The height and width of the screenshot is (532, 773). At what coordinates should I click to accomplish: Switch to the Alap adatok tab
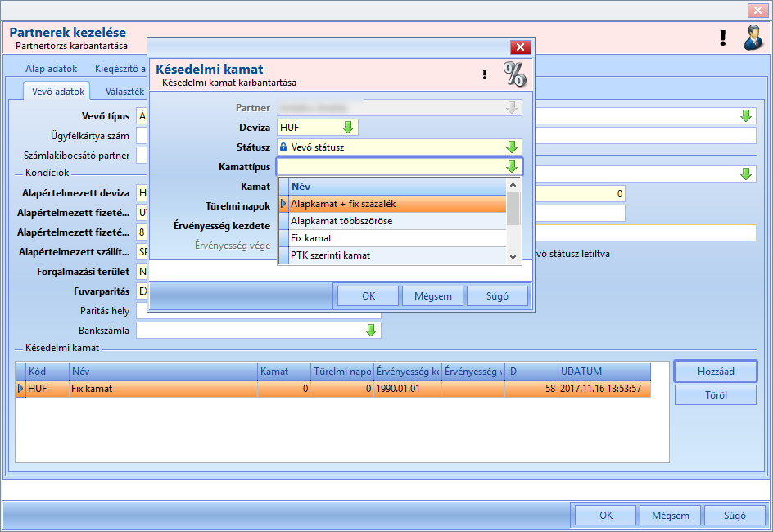point(52,69)
